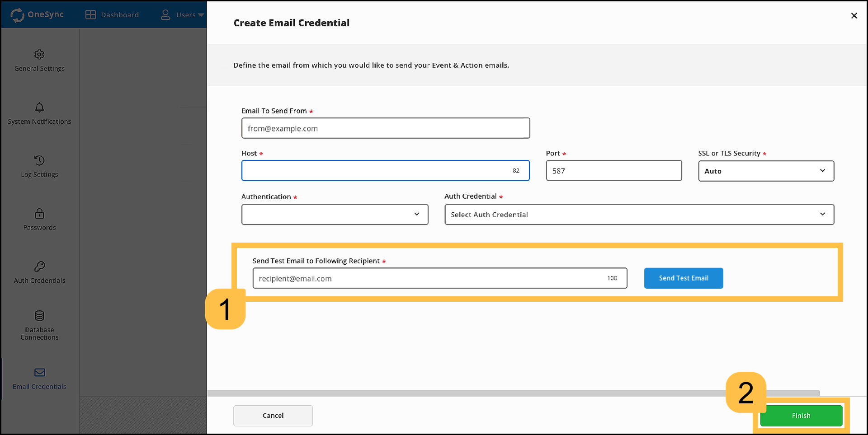Click the Users profile icon
Image resolution: width=868 pixels, height=435 pixels.
(165, 14)
